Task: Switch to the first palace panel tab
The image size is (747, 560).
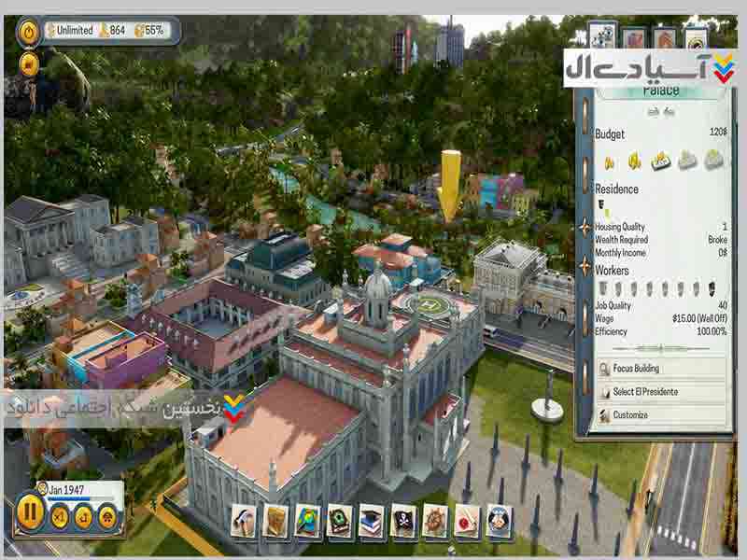Action: (602, 37)
